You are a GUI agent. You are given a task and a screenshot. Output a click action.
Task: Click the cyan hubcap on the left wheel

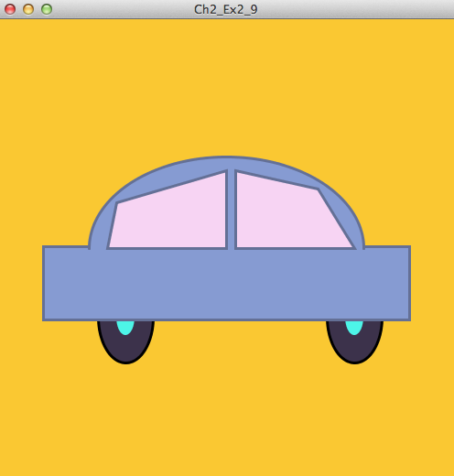[125, 328]
